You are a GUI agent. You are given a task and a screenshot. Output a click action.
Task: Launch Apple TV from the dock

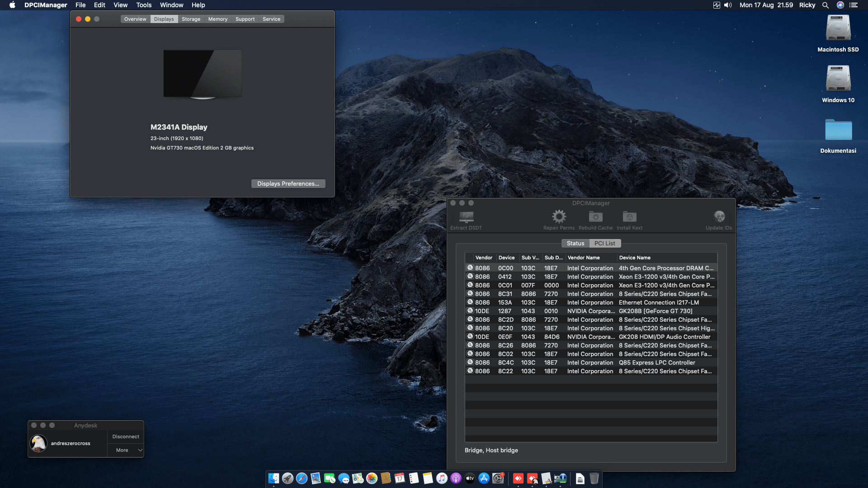[x=470, y=478]
